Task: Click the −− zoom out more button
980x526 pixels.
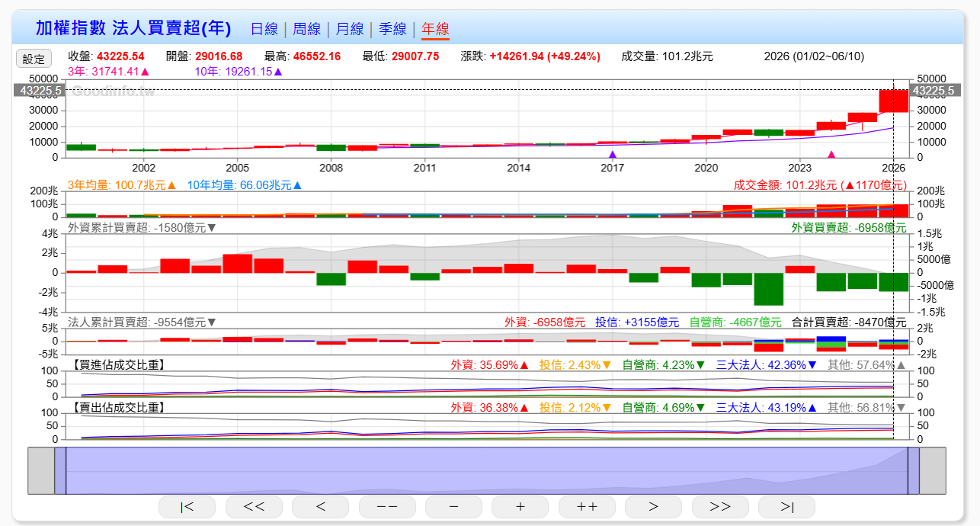Action: tap(387, 506)
